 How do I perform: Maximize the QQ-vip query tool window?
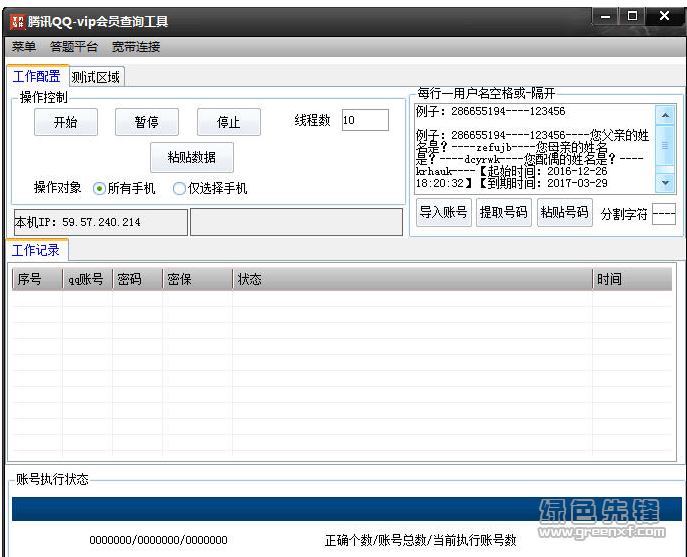click(x=633, y=17)
